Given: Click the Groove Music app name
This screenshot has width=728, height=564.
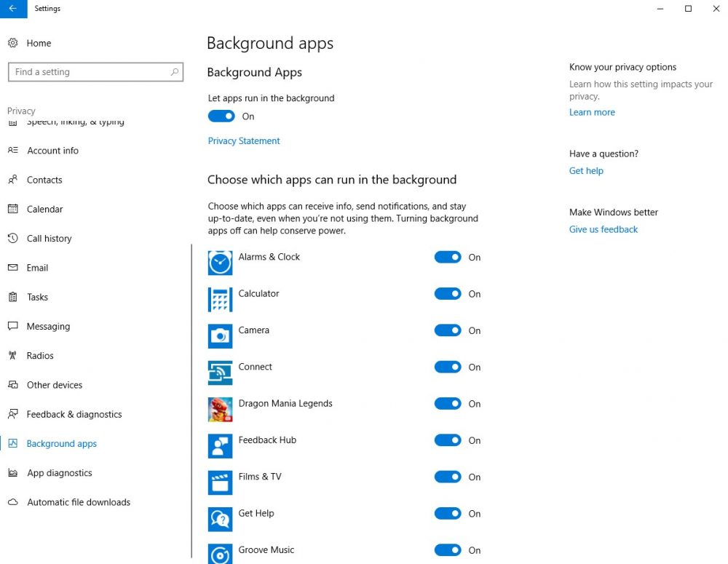Looking at the screenshot, I should [x=266, y=549].
